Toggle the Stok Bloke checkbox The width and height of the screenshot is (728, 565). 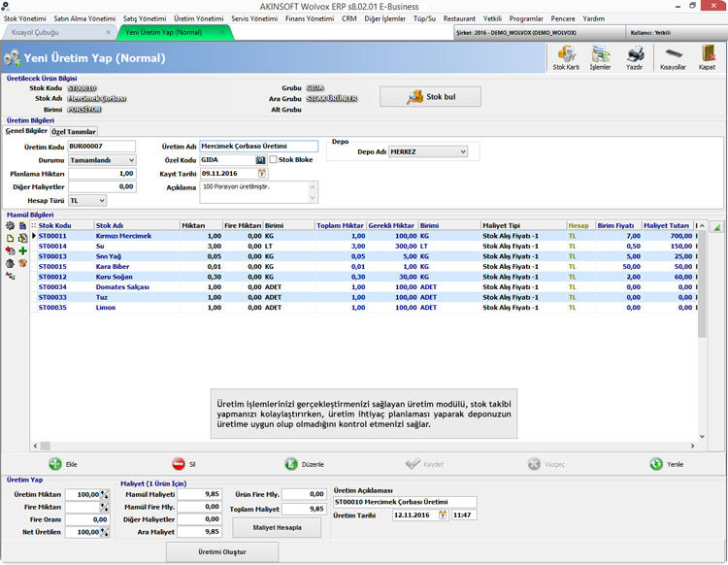[273, 160]
